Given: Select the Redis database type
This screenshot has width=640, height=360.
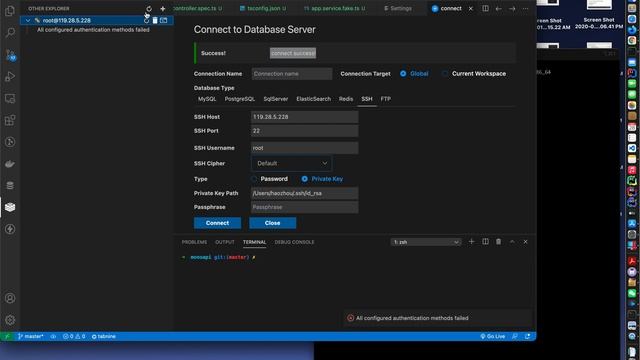Looking at the screenshot, I should pyautogui.click(x=346, y=99).
